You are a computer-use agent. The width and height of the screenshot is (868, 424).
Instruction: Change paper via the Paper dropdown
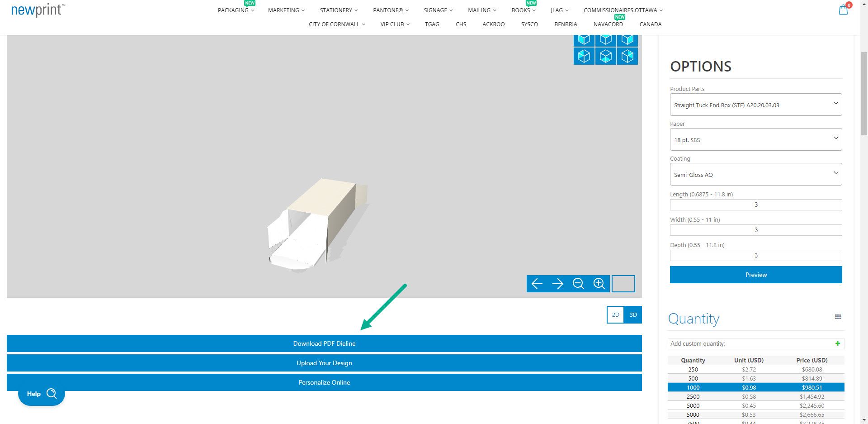[x=755, y=139]
